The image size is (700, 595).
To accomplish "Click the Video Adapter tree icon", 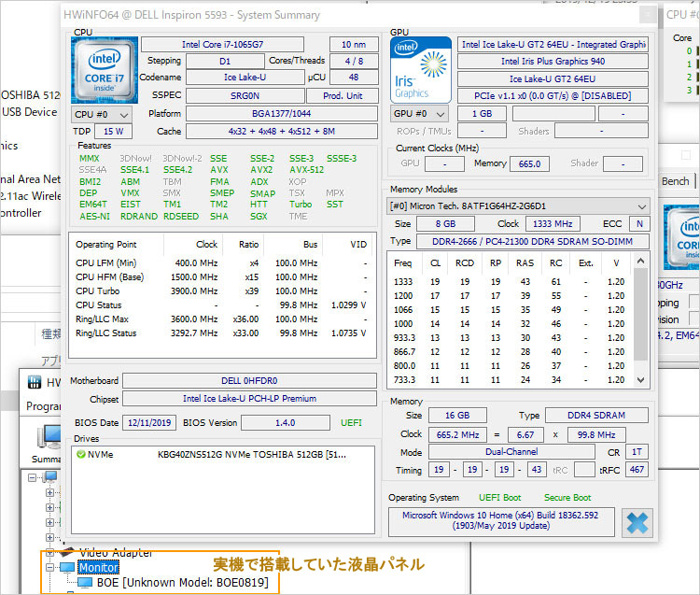I will pyautogui.click(x=67, y=552).
